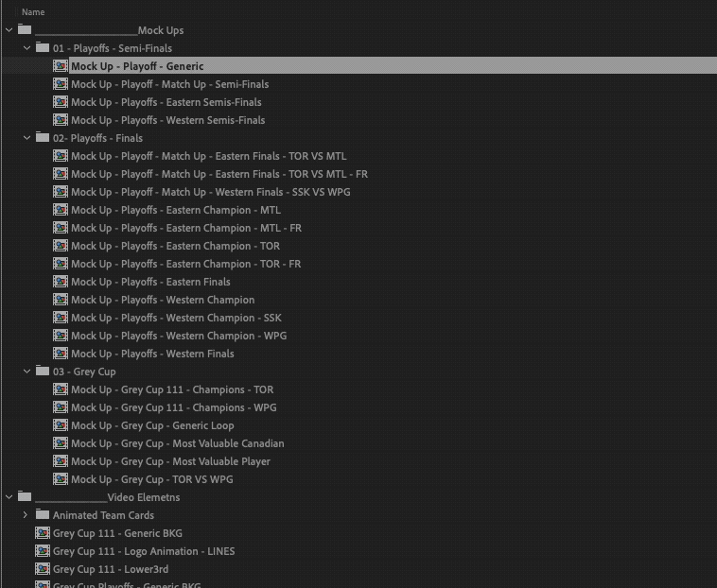The image size is (717, 588).
Task: Click comp icon for Western Champion - WPG
Action: 61,336
